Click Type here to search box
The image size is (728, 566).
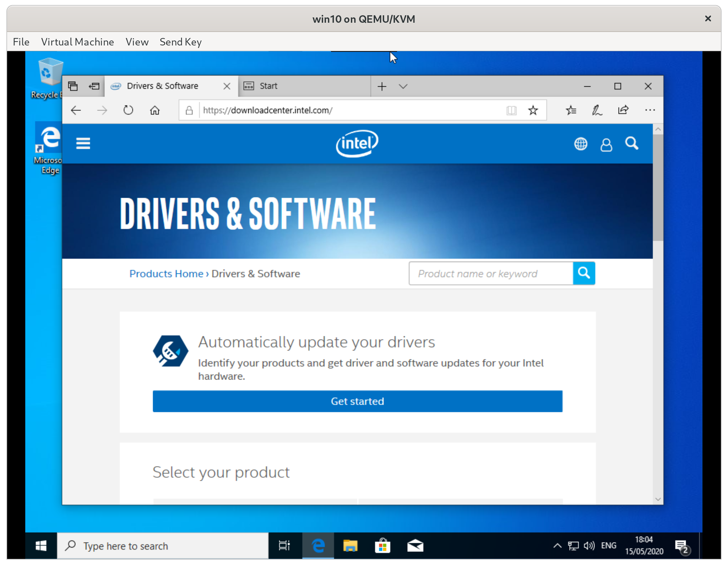coord(163,546)
